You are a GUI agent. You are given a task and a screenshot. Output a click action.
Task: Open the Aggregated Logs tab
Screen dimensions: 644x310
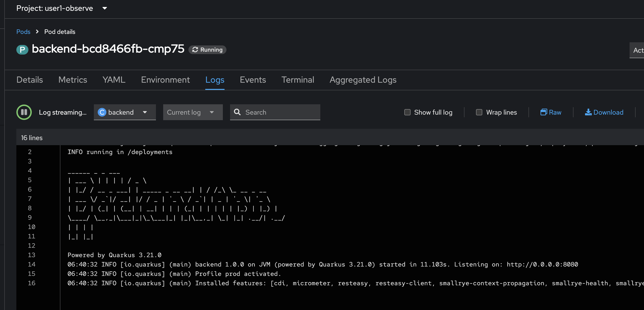point(363,80)
